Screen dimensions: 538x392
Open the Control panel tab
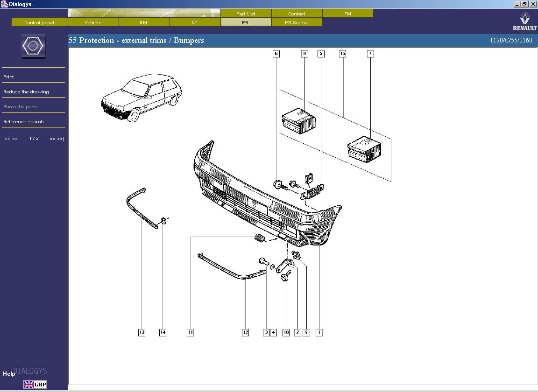coord(39,22)
